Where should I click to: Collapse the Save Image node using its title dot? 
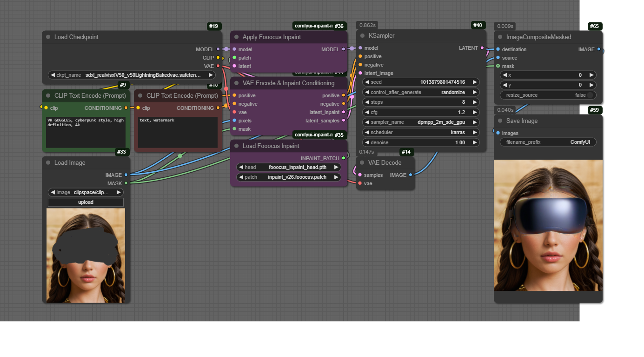[x=500, y=121]
